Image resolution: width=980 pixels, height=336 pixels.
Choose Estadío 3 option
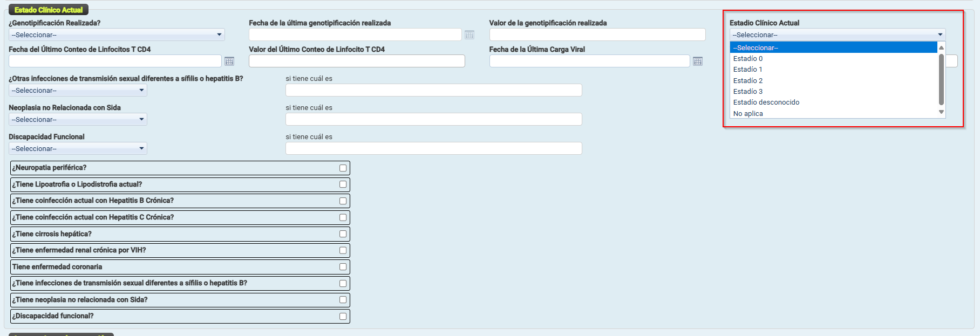tap(748, 92)
